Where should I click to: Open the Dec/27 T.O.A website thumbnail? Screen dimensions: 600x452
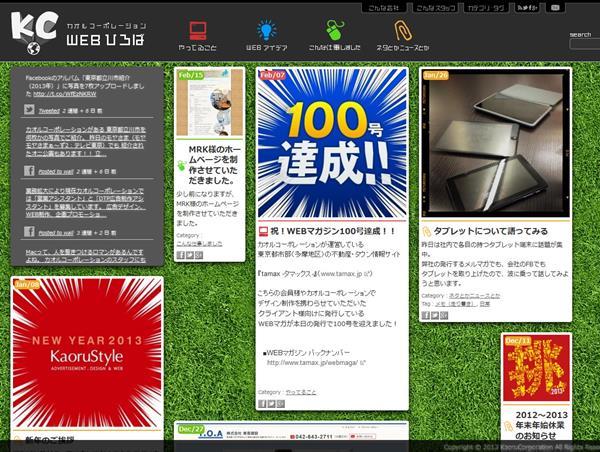coord(291,432)
